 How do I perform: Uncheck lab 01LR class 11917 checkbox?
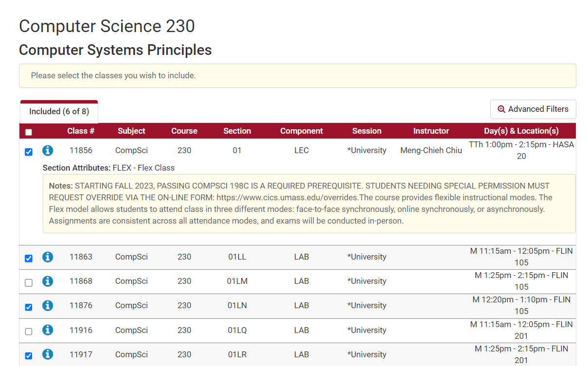(29, 356)
